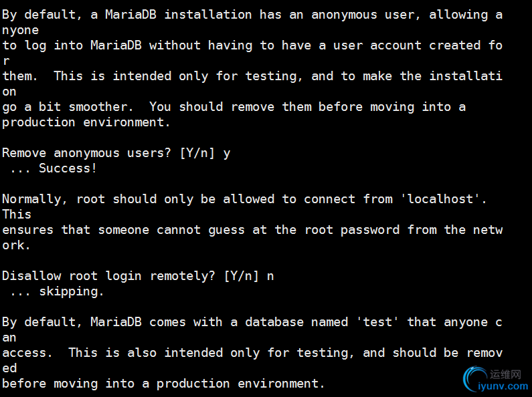Viewport: 532px width, 397px height.
Task: Click the 'before moving into a production environment.' last line
Action: 163,384
